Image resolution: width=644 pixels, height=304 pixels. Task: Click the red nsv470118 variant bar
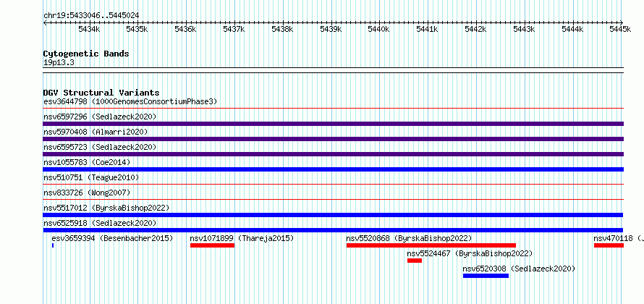pos(609,245)
